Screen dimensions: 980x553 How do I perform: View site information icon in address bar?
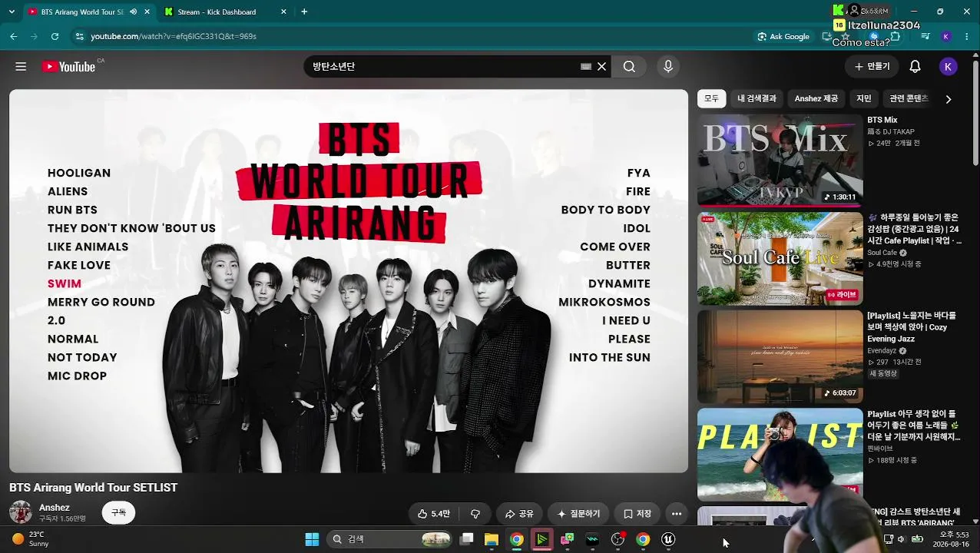pyautogui.click(x=79, y=36)
